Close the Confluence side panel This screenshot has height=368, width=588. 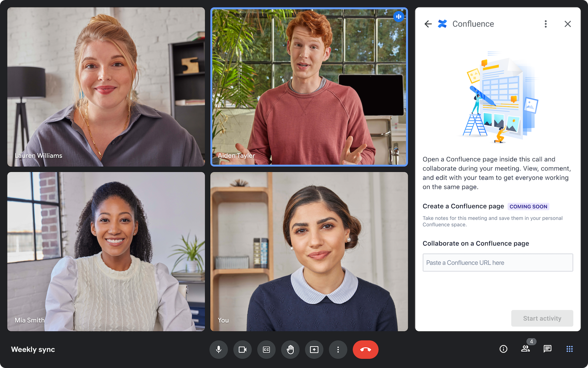[x=568, y=24]
